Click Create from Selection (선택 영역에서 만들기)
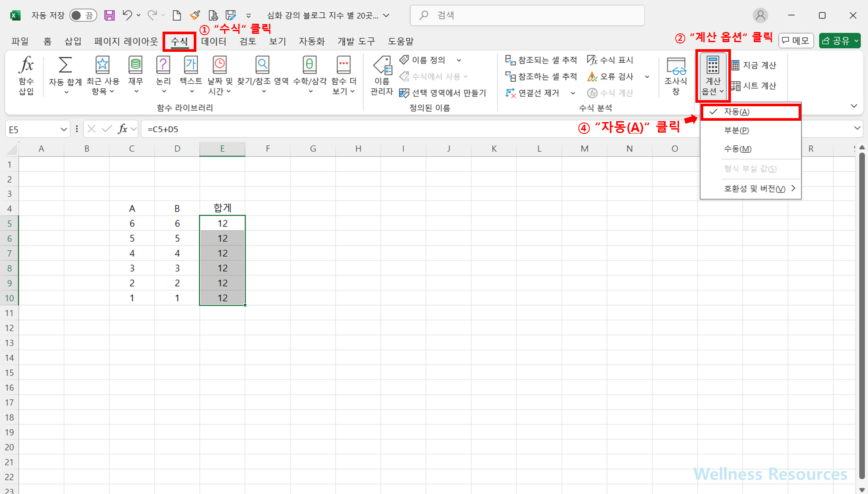This screenshot has width=868, height=494. (442, 93)
